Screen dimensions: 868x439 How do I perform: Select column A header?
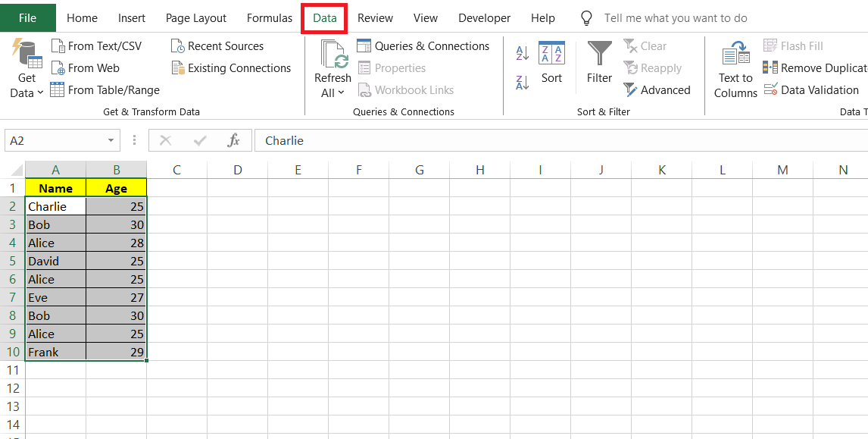[x=55, y=170]
